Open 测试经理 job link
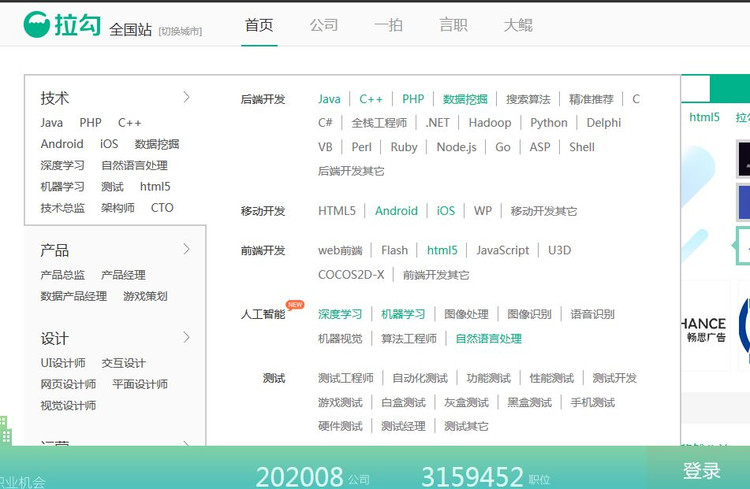 (403, 426)
